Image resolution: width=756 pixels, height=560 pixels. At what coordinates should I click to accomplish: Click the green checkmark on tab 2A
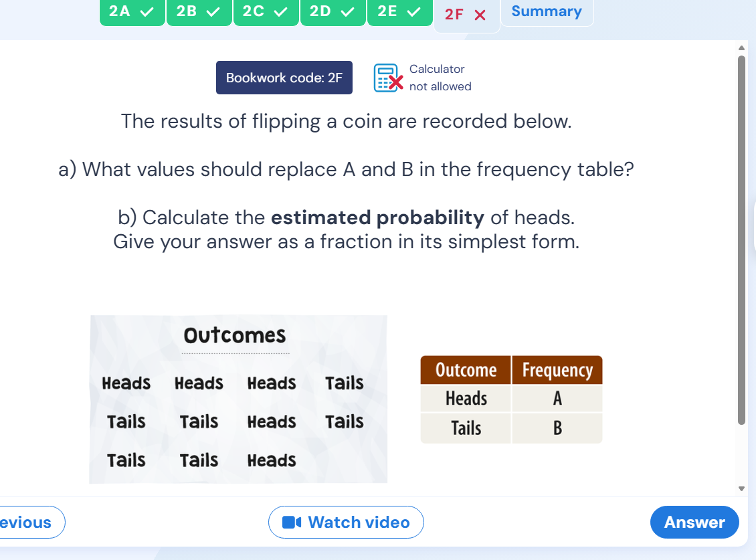click(147, 11)
